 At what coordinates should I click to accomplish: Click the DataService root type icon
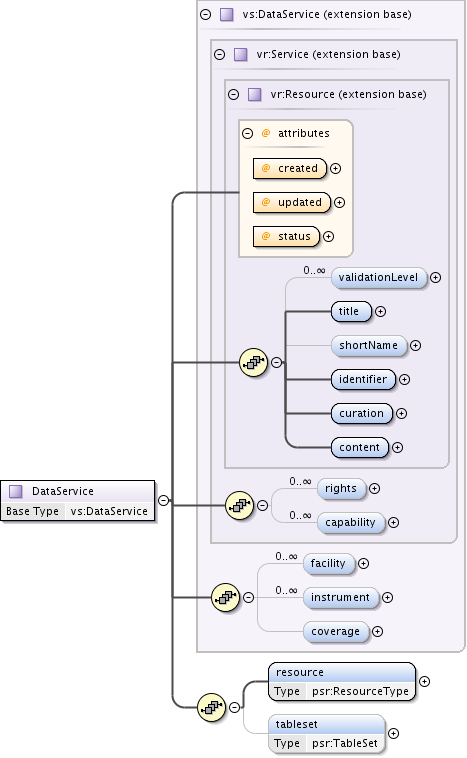16,491
